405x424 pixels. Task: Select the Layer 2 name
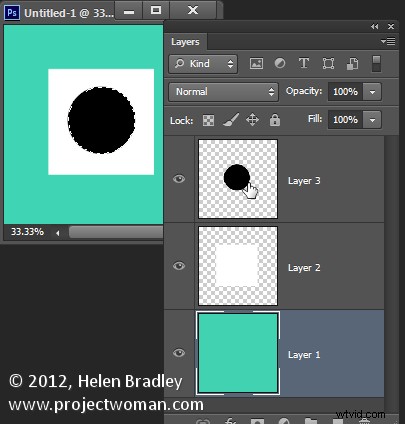tap(304, 268)
